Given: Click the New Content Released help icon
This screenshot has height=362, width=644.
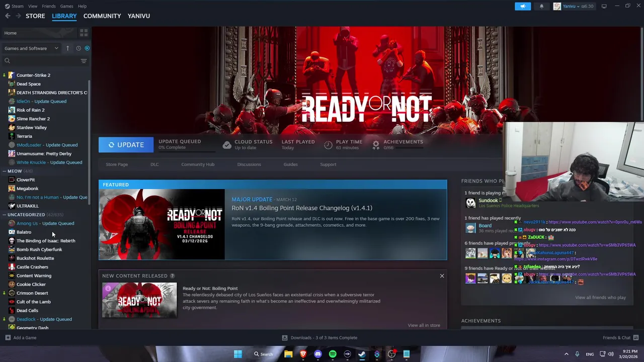Looking at the screenshot, I should tap(172, 276).
